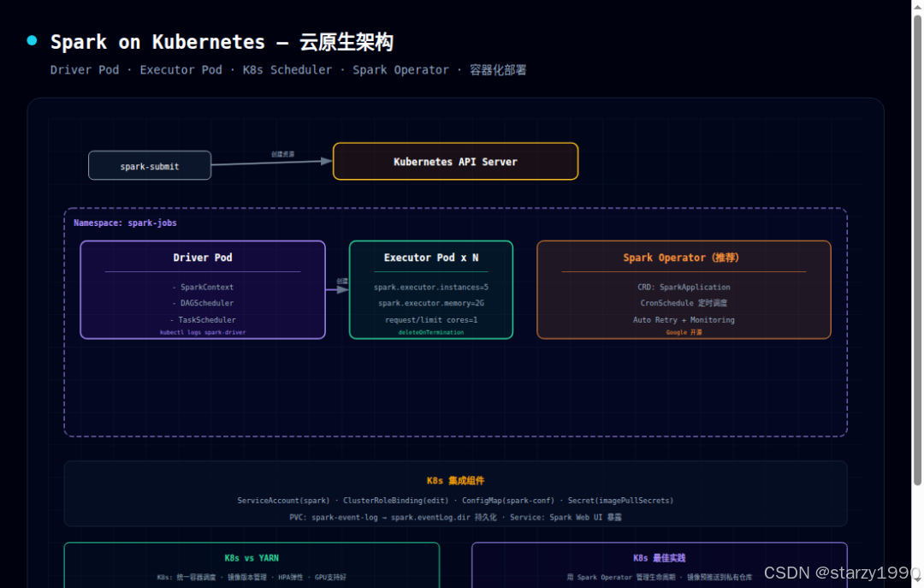Click request/limit cores=1 text
This screenshot has width=924, height=588.
430,319
